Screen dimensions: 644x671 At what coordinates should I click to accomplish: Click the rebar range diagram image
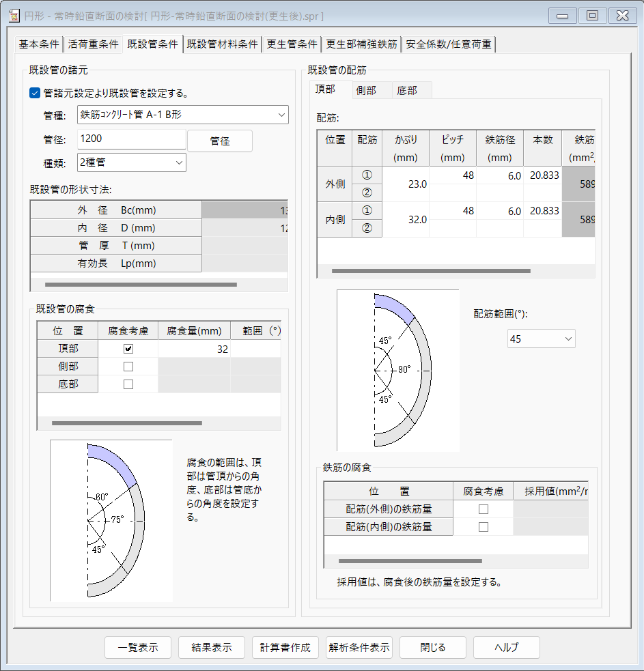[398, 371]
